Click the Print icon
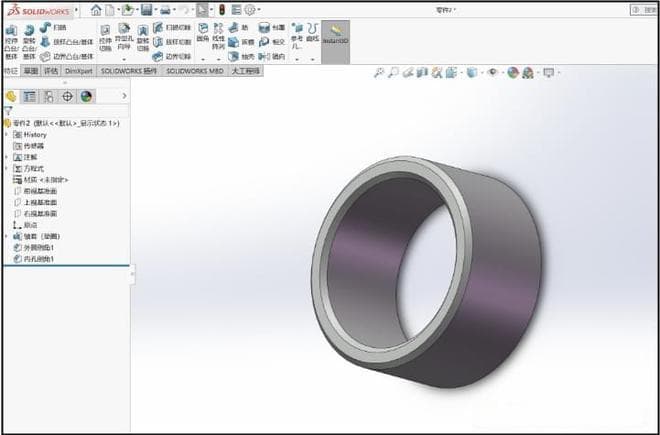The width and height of the screenshot is (660, 435). pos(165,10)
